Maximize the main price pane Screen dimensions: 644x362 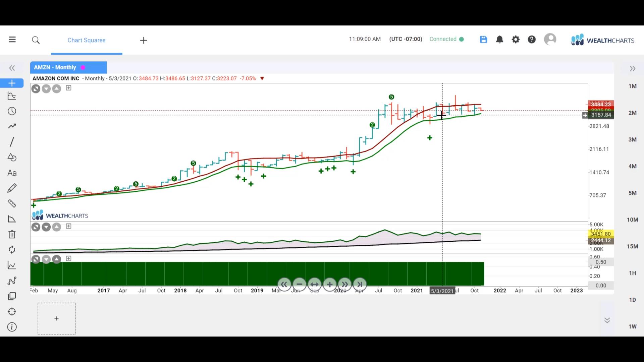(x=68, y=88)
